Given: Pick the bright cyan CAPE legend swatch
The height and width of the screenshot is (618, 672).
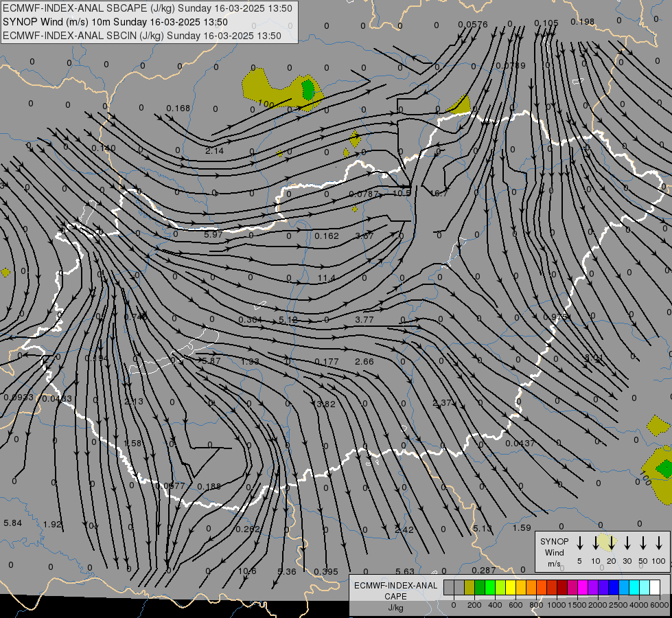Looking at the screenshot, I should [634, 587].
